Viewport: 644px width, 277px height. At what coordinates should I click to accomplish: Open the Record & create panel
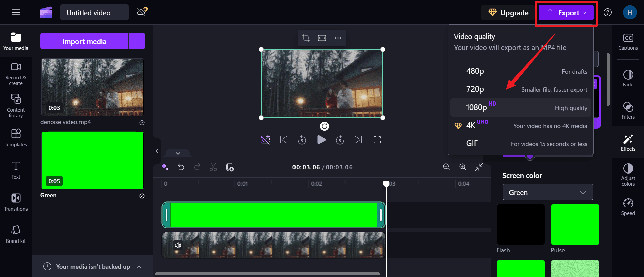16,74
